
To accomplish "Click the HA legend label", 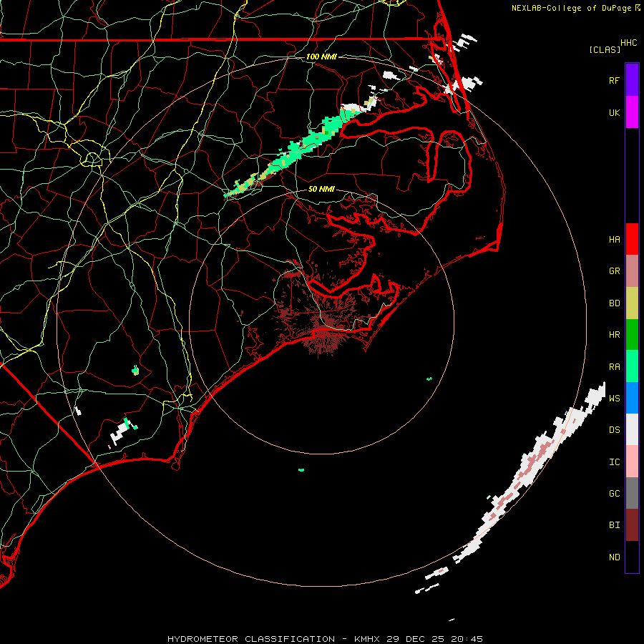I will [614, 239].
